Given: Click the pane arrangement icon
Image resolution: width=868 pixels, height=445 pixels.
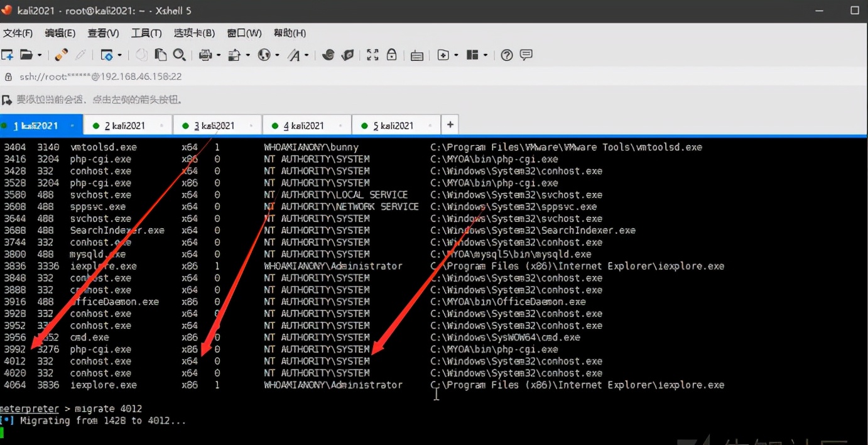Looking at the screenshot, I should click(x=473, y=55).
